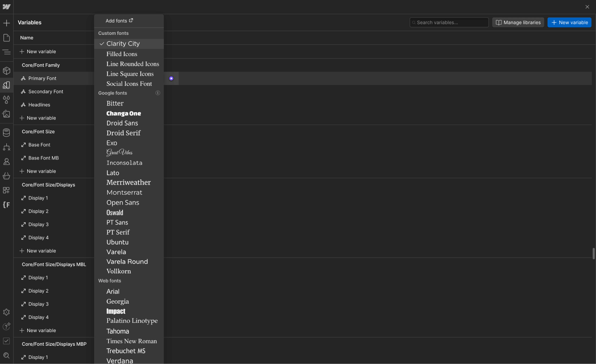Select Clarity City font

coord(129,44)
